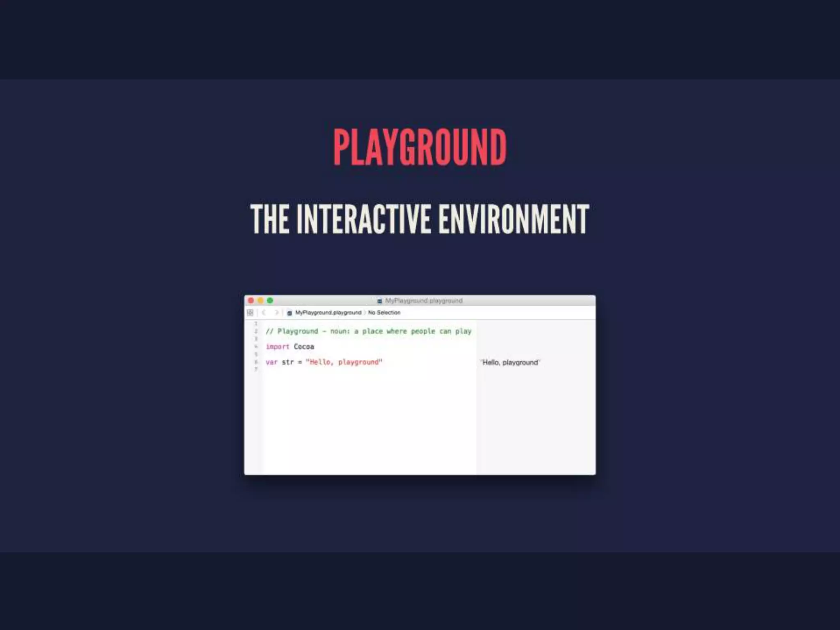This screenshot has width=840, height=630.
Task: Go forward using the right arrow
Action: click(x=277, y=313)
